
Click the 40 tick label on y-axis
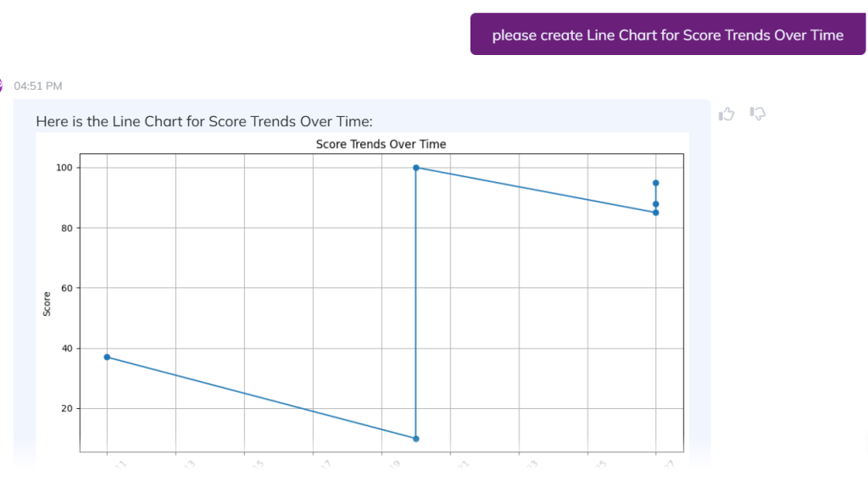click(66, 348)
